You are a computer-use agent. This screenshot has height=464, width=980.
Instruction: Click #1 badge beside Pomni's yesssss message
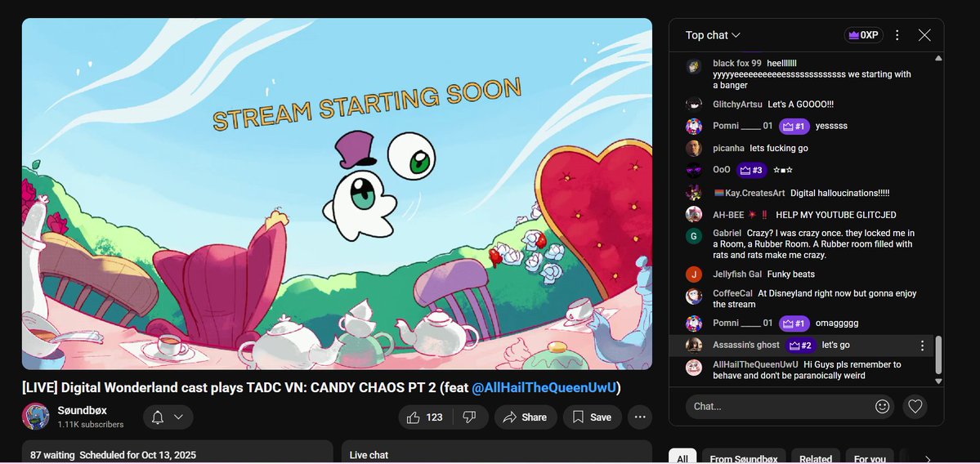click(794, 126)
